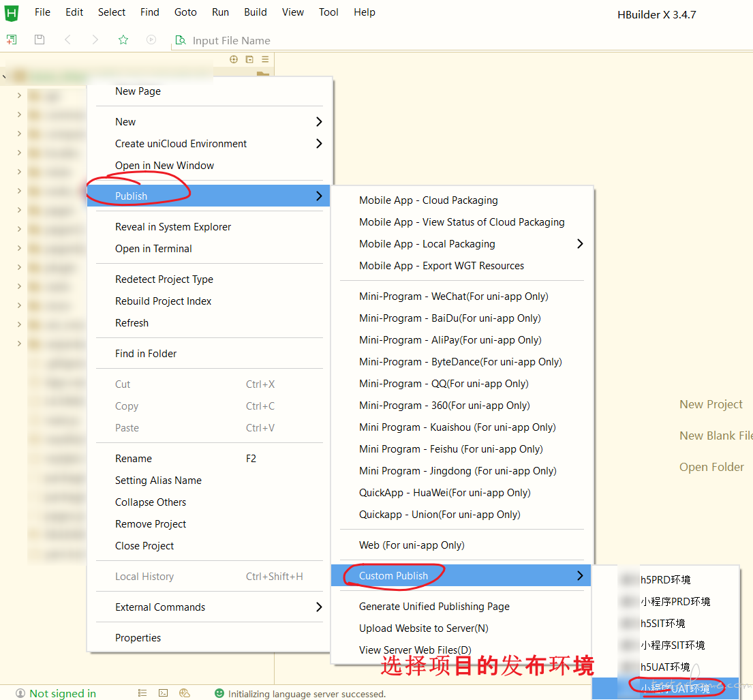
Task: Select Setting Alias Name
Action: (x=159, y=481)
